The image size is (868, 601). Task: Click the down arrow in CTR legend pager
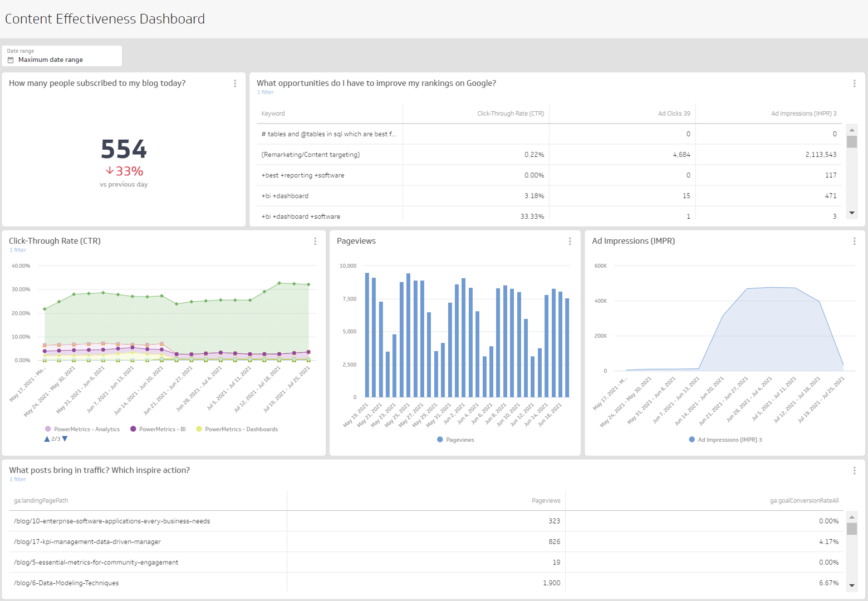pos(65,439)
